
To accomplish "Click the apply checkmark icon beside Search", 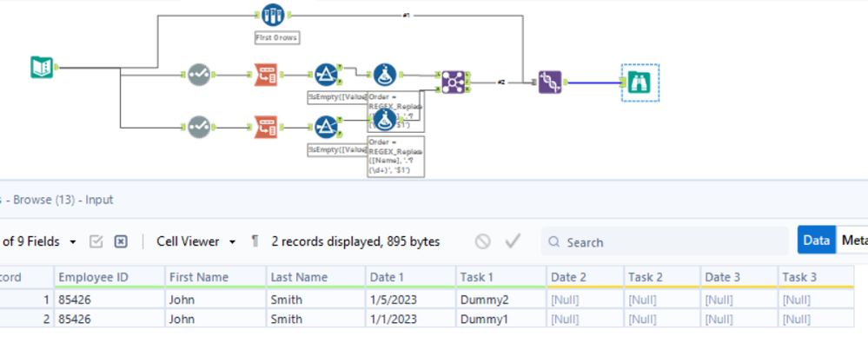I will 514,241.
